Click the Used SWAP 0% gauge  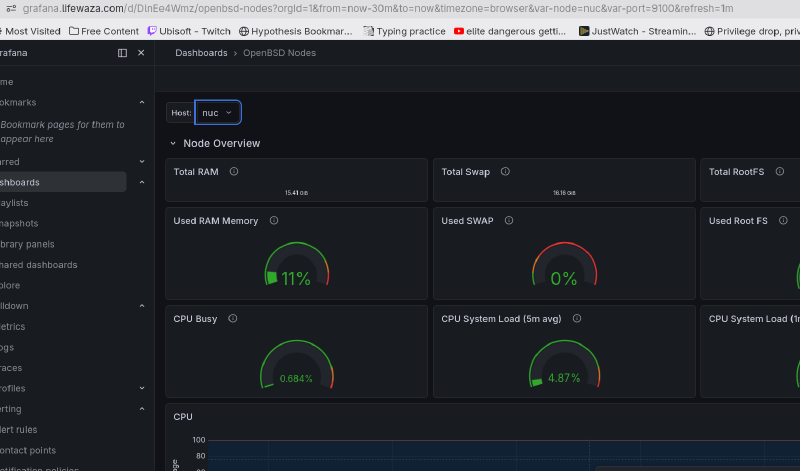coord(564,264)
